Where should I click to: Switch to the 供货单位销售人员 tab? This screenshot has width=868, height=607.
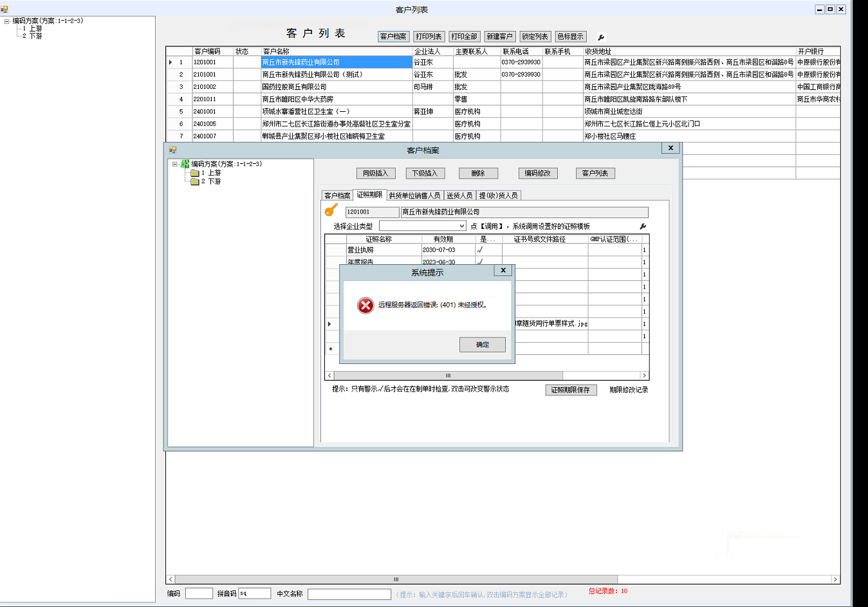(x=414, y=195)
